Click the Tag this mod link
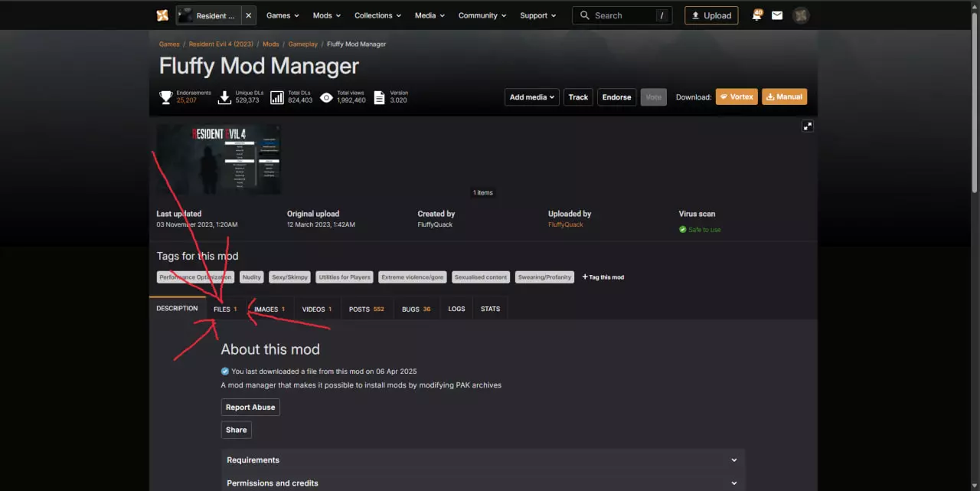This screenshot has height=491, width=980. pos(603,277)
